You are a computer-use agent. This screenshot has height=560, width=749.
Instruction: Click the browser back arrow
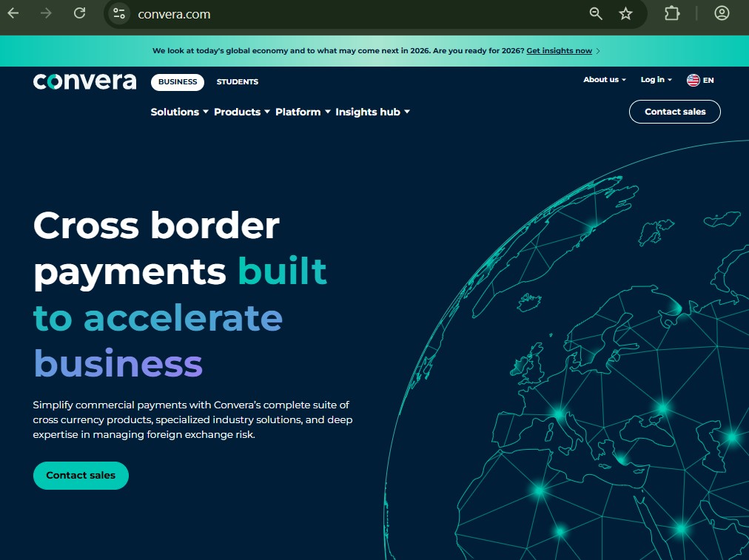13,13
